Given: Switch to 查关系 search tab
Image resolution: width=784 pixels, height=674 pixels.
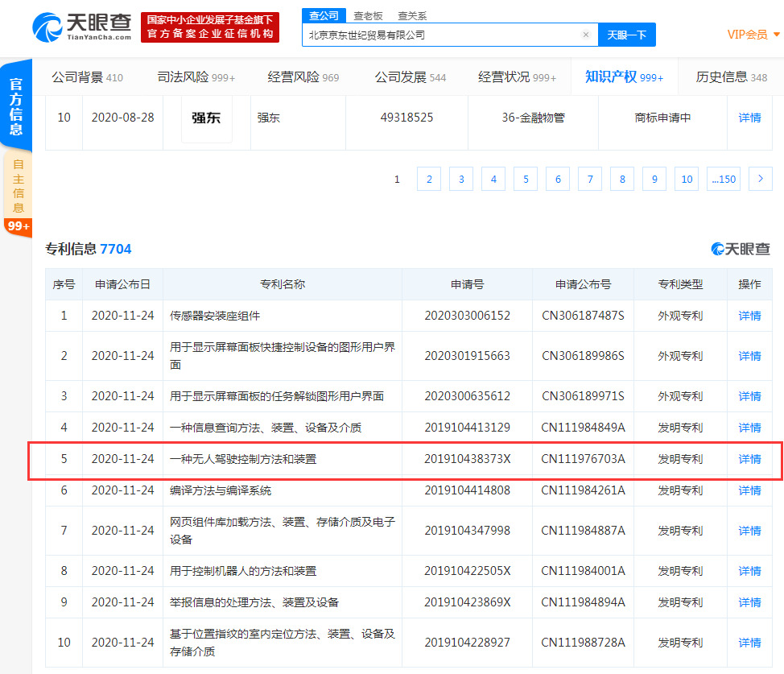Looking at the screenshot, I should [x=412, y=16].
